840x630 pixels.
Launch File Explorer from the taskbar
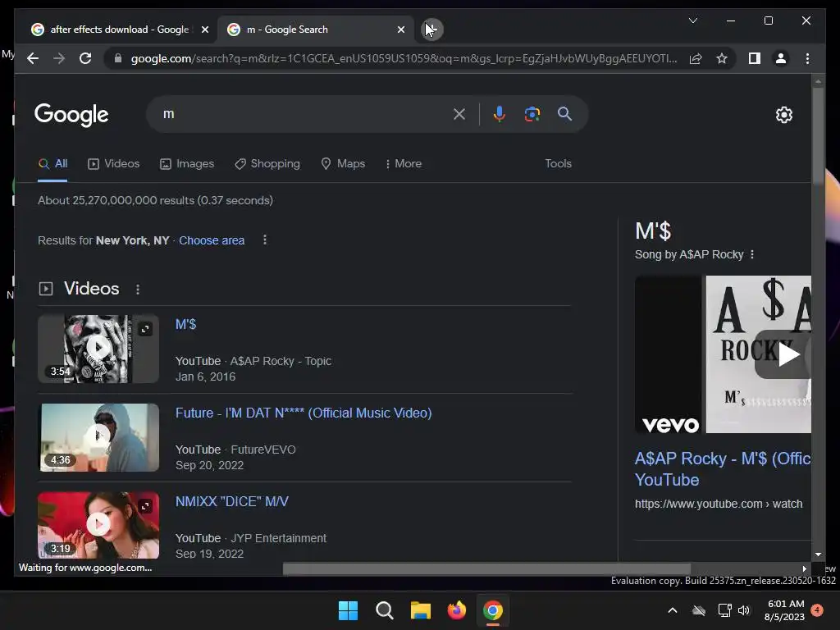click(421, 610)
